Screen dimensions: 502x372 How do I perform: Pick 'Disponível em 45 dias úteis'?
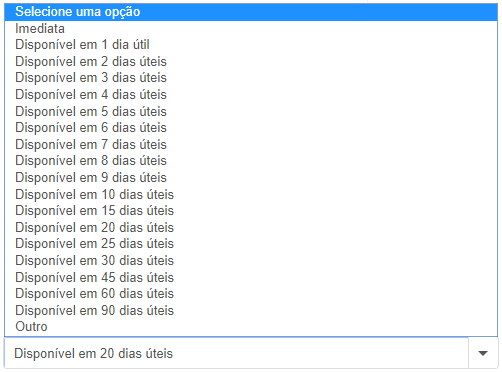coord(251,277)
